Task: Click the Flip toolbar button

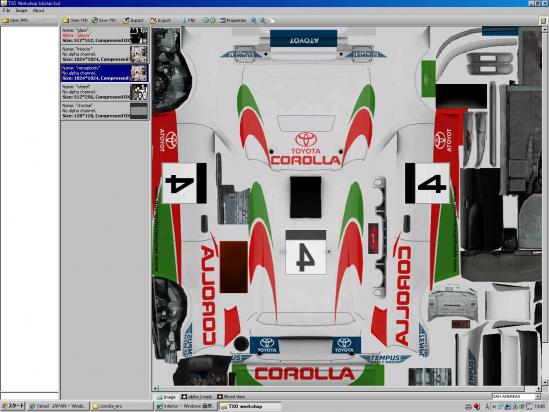Action: (188, 21)
